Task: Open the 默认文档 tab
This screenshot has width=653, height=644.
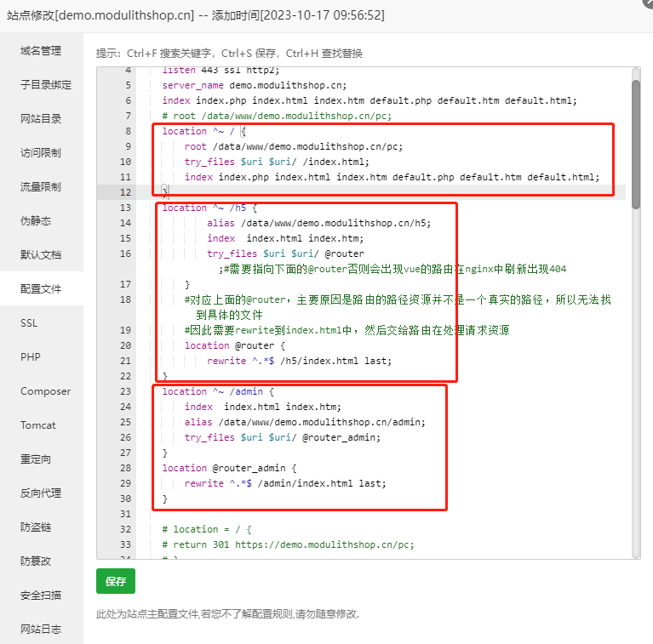Action: (x=41, y=255)
